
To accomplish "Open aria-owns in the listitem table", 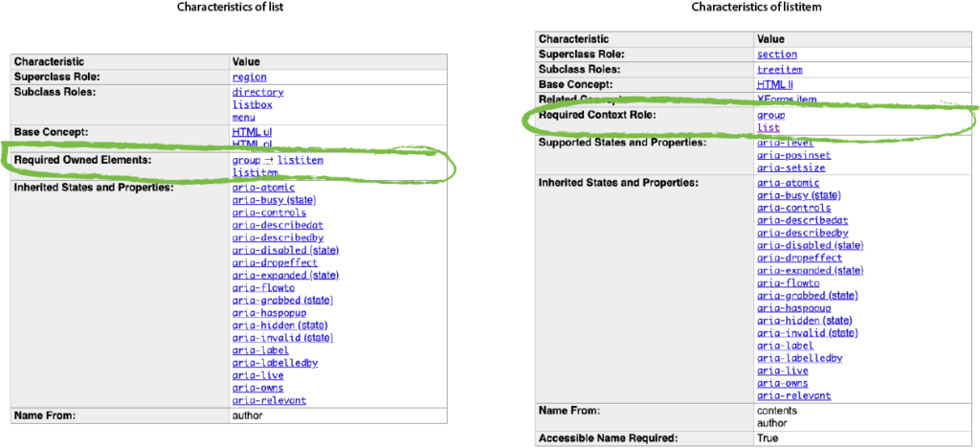I will [783, 382].
